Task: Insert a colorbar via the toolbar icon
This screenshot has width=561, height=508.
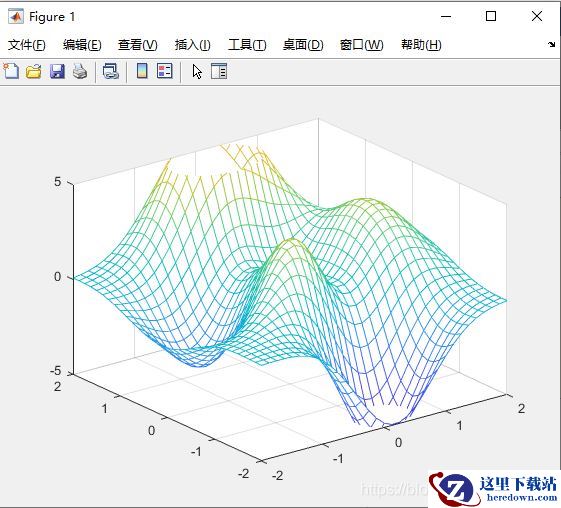Action: pos(142,71)
